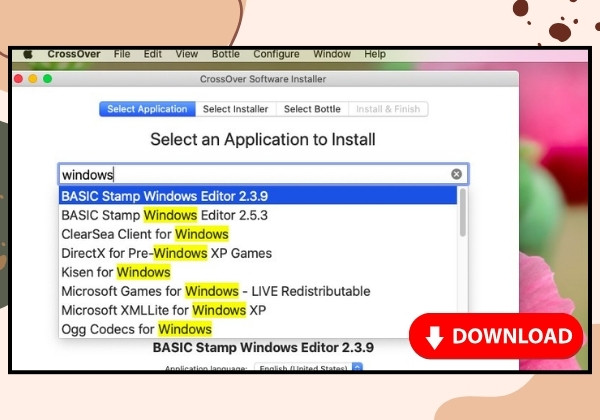Open the Help menu
Viewport: 600px width, 420px height.
click(375, 54)
